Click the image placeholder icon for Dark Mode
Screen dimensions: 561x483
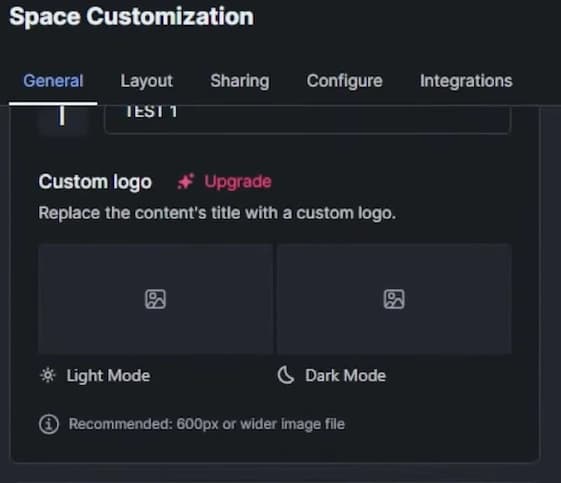pyautogui.click(x=394, y=299)
